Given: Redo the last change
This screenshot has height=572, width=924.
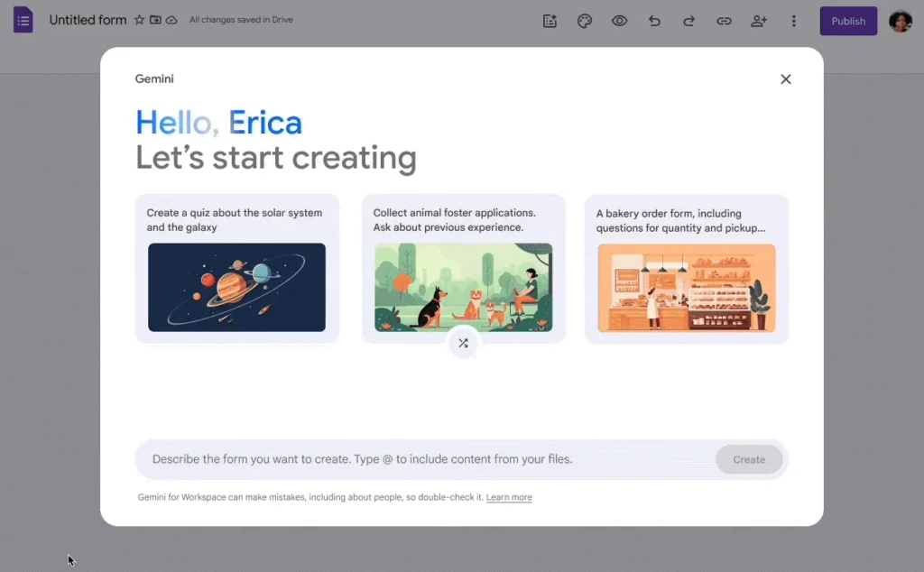Looking at the screenshot, I should 688,20.
